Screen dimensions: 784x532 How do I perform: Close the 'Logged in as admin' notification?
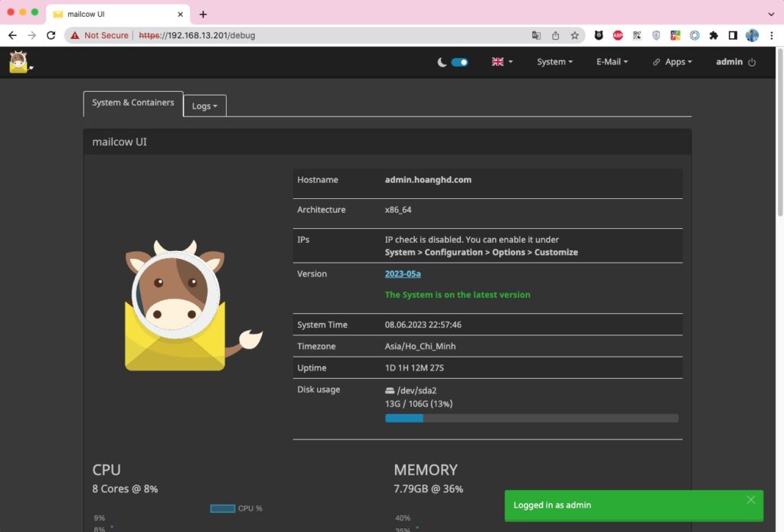point(750,500)
